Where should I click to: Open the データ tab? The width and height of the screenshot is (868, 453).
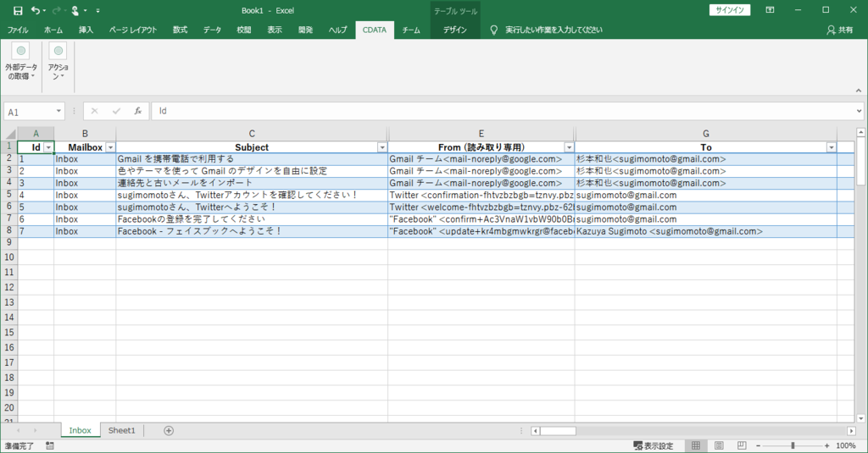tap(212, 30)
